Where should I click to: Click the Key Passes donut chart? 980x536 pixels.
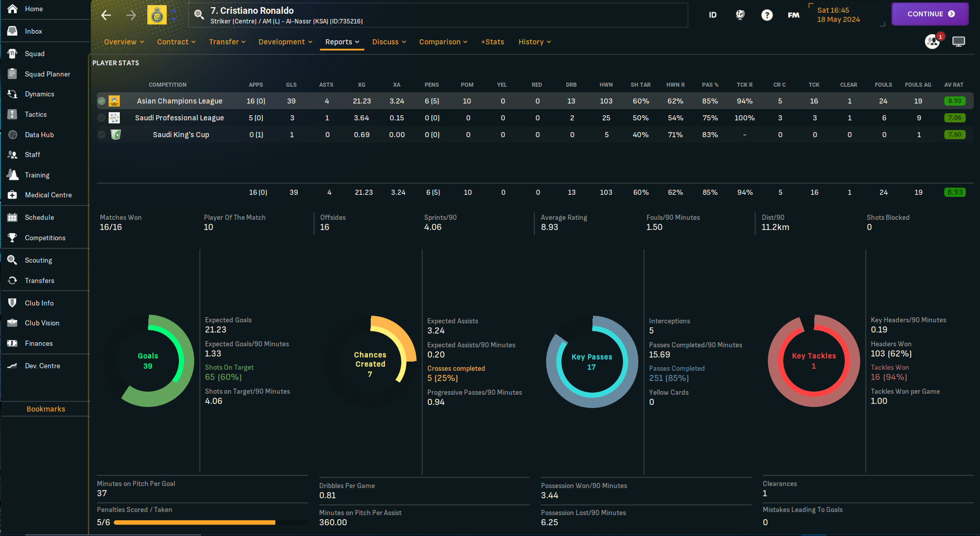pyautogui.click(x=592, y=362)
